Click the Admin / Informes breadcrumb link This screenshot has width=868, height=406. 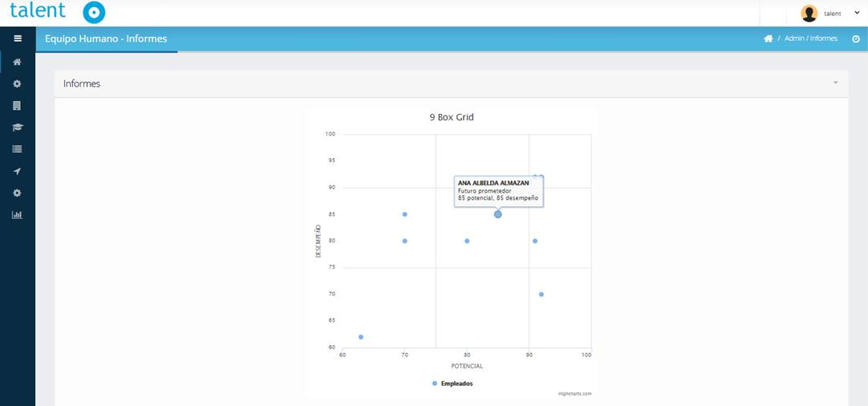(x=810, y=39)
